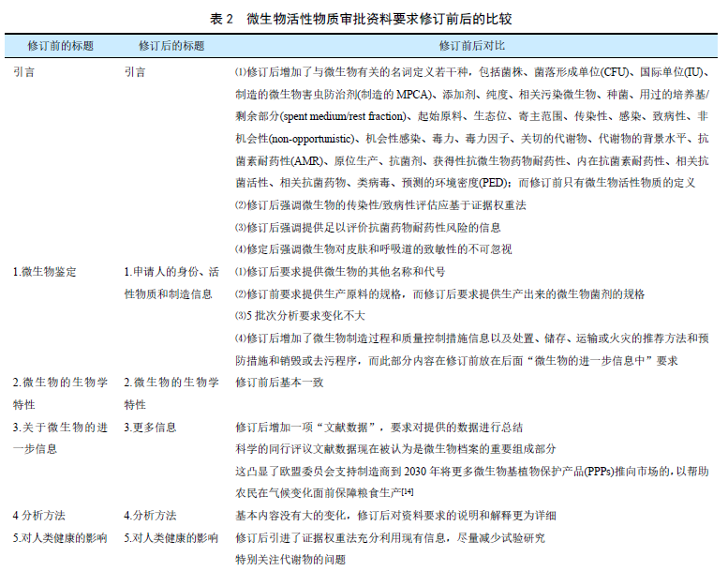Click the line beginning '菌素耐药性(AMR)'
The width and height of the screenshot is (728, 571).
click(471, 160)
